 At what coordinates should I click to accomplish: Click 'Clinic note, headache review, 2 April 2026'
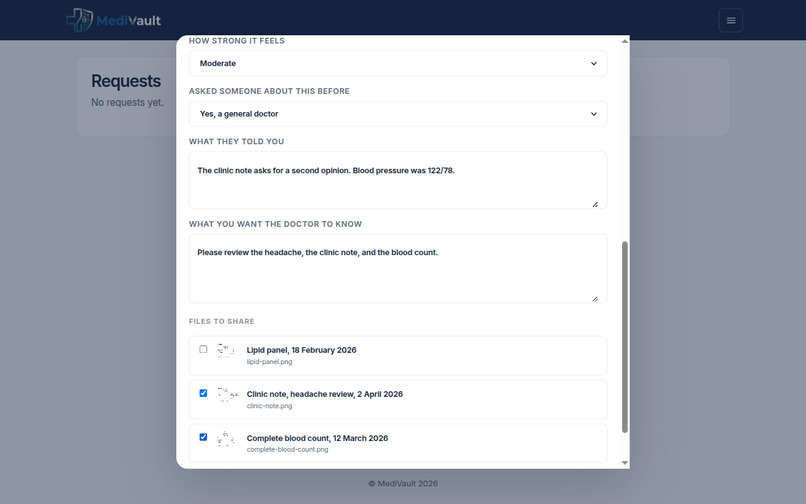point(324,394)
